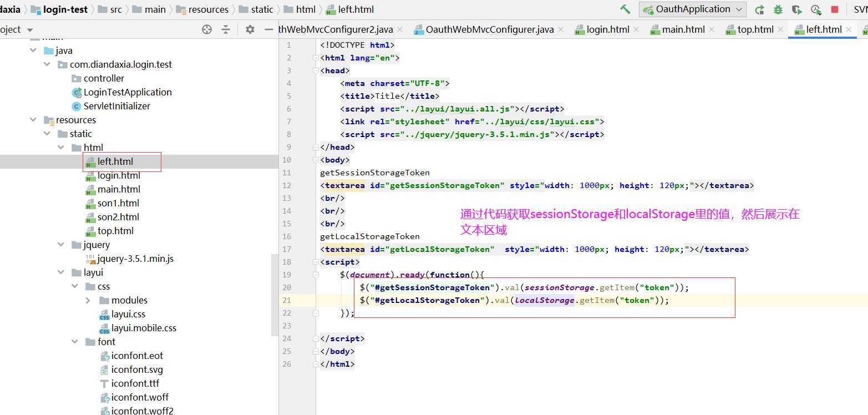The image size is (868, 415).
Task: Select left.html in the project tree
Action: click(115, 161)
